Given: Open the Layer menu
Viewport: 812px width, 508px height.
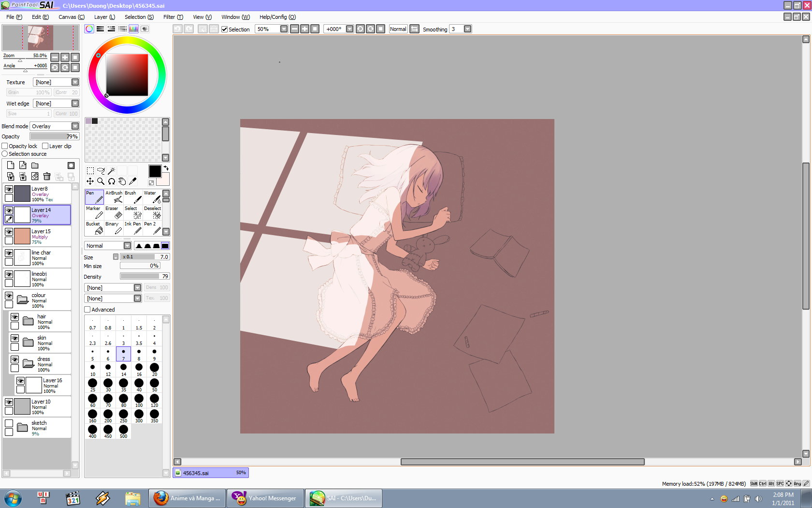Looking at the screenshot, I should click(104, 17).
